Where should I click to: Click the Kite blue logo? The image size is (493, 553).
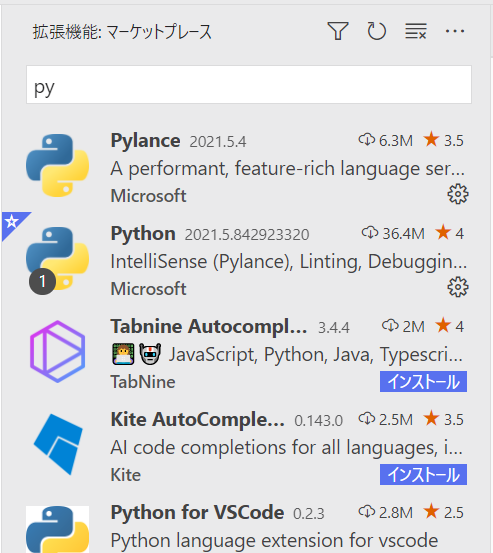click(x=58, y=444)
